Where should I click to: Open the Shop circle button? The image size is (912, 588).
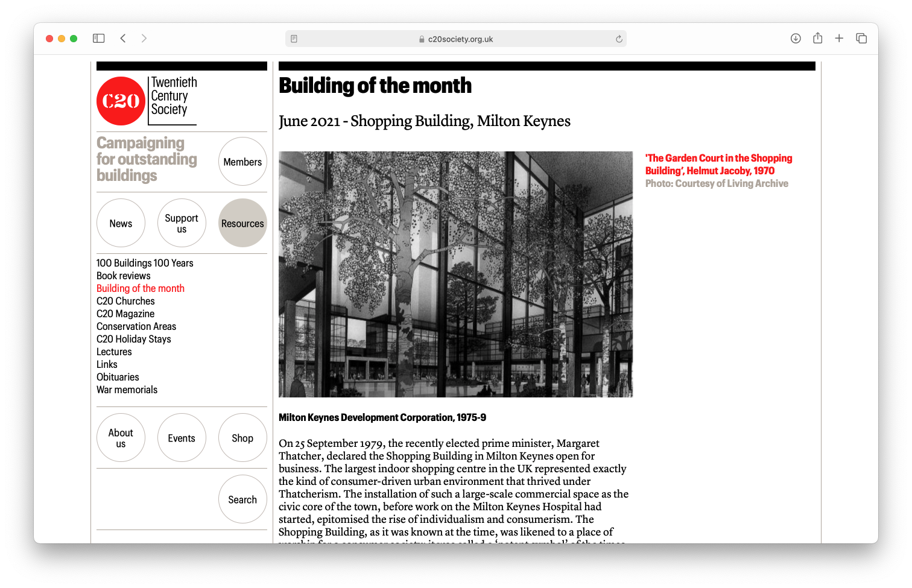[242, 438]
